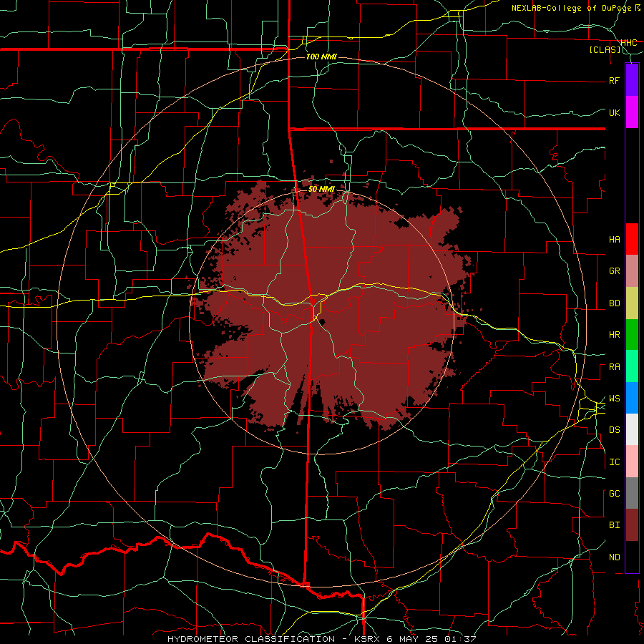Click the RA light green legend block
This screenshot has height=644, width=644.
tap(632, 366)
